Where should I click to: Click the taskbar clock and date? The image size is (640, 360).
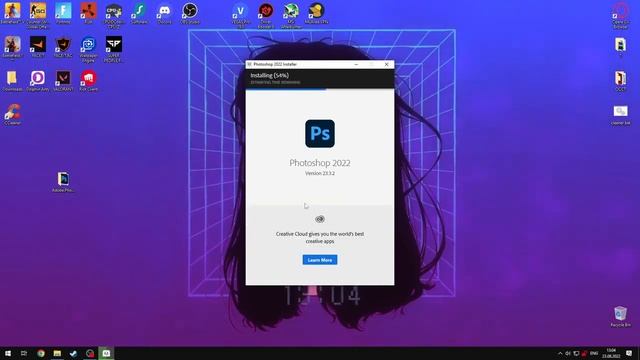point(611,353)
